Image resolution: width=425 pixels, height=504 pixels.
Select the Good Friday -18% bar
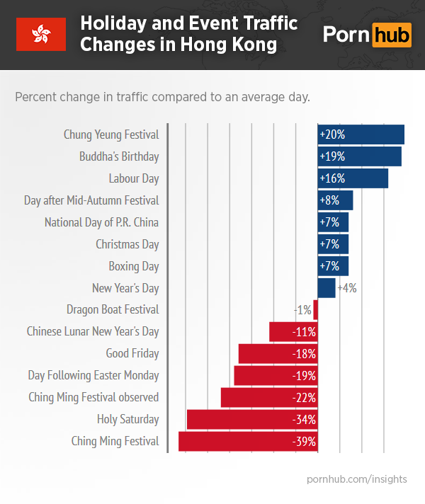point(278,353)
